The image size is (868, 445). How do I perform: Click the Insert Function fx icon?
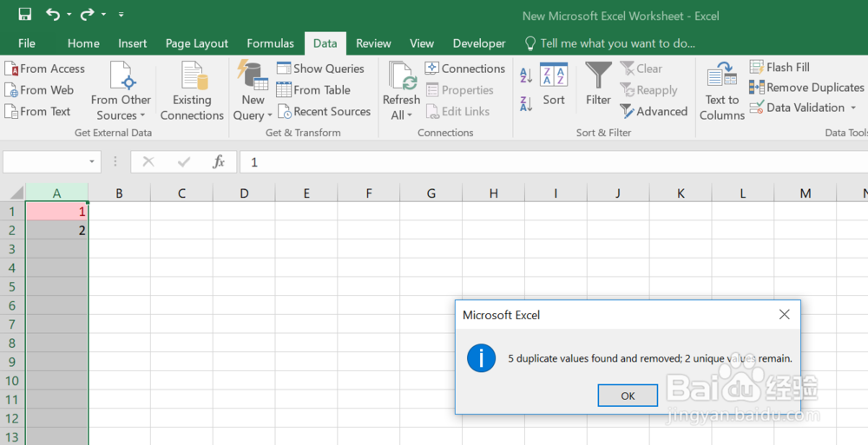point(219,161)
